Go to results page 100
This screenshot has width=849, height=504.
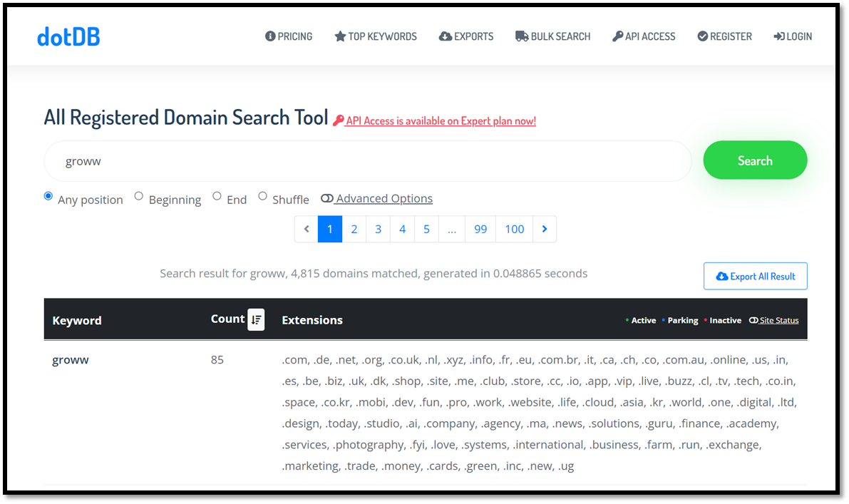click(515, 229)
